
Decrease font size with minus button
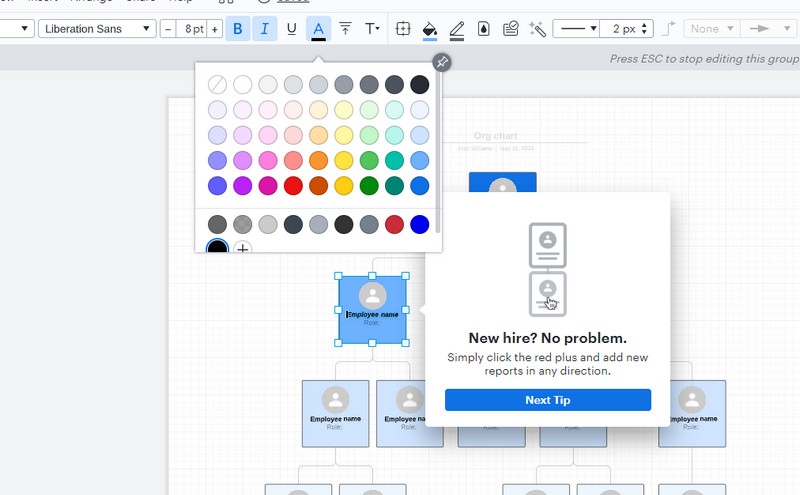point(167,29)
